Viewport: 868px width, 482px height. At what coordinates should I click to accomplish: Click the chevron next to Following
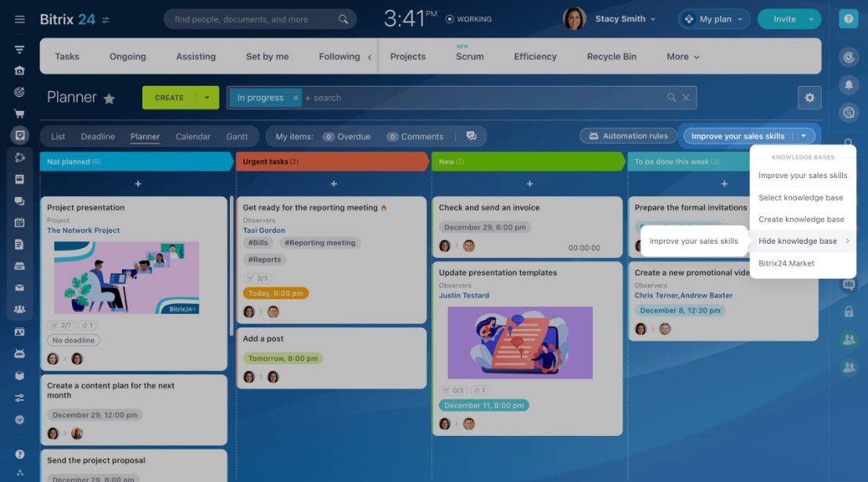click(x=370, y=57)
